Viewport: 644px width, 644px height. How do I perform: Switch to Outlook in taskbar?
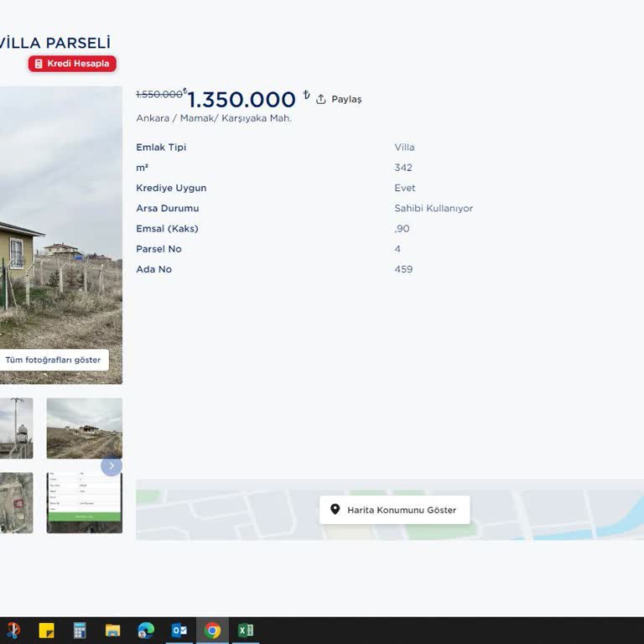(x=179, y=631)
